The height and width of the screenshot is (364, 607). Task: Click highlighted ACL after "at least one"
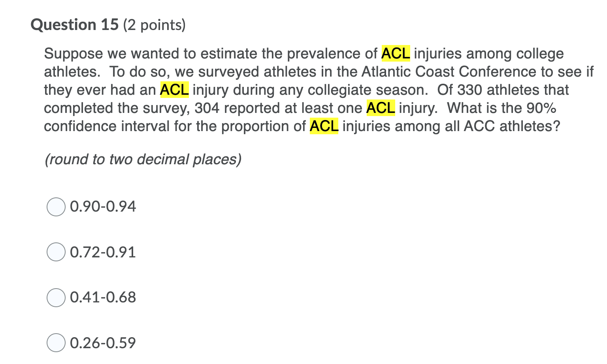pyautogui.click(x=381, y=108)
